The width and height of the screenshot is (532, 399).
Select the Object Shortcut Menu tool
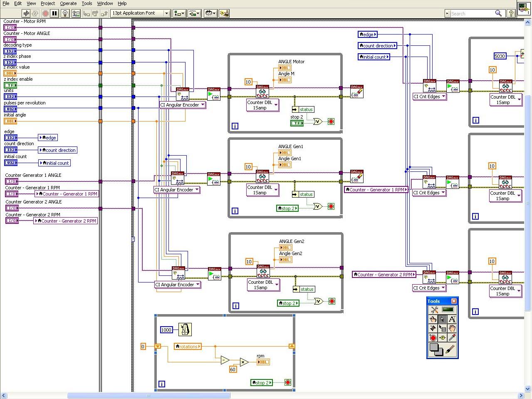[443, 329]
